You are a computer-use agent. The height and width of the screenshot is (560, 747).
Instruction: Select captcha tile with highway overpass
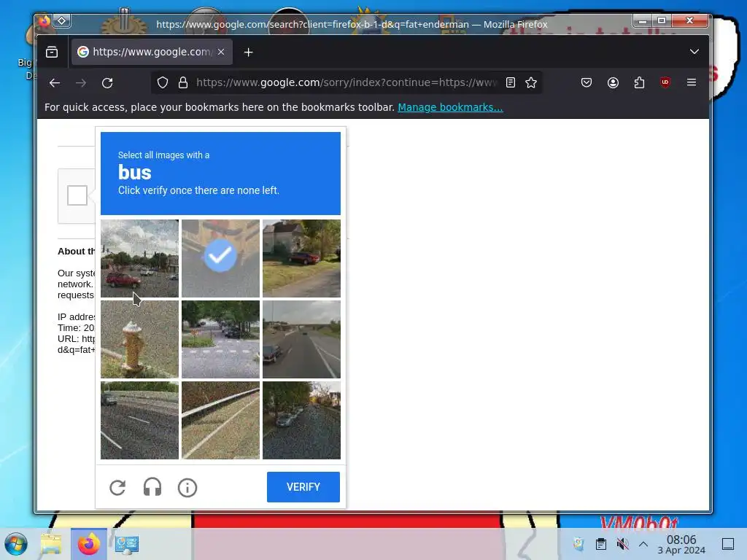pos(301,340)
